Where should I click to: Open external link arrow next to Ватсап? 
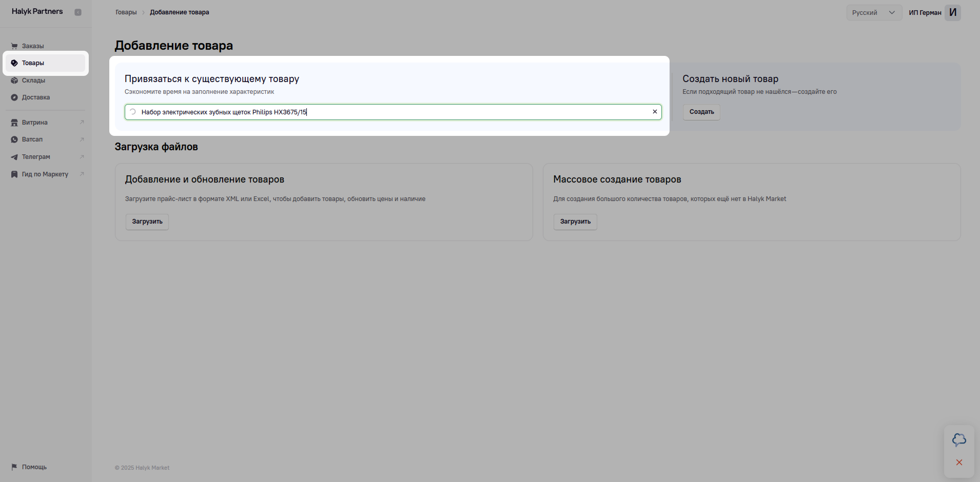pos(82,139)
